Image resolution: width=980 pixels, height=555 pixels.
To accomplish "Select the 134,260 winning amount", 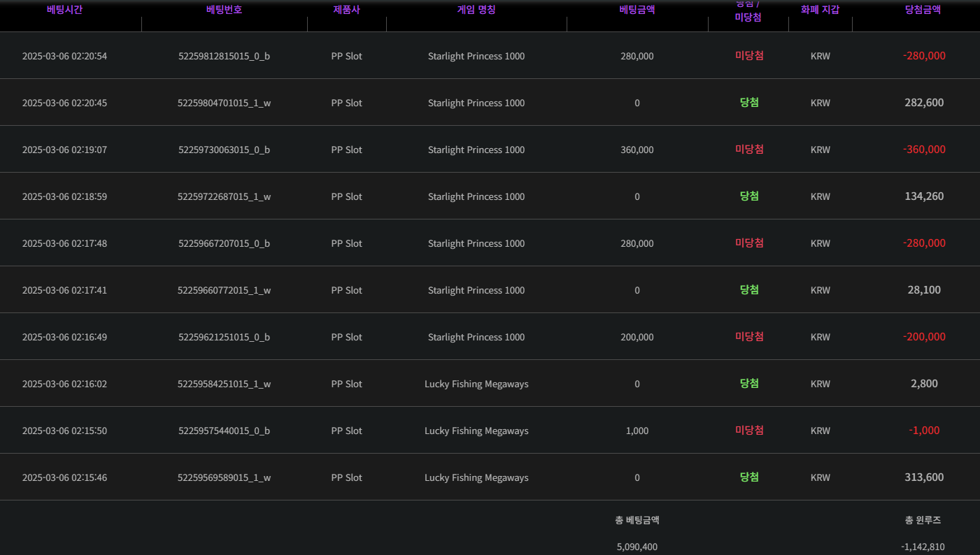I will [x=923, y=196].
